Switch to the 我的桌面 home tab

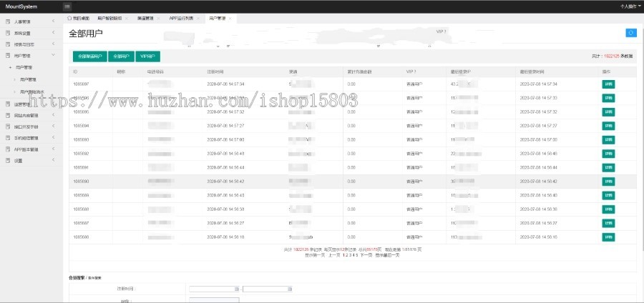click(x=78, y=19)
